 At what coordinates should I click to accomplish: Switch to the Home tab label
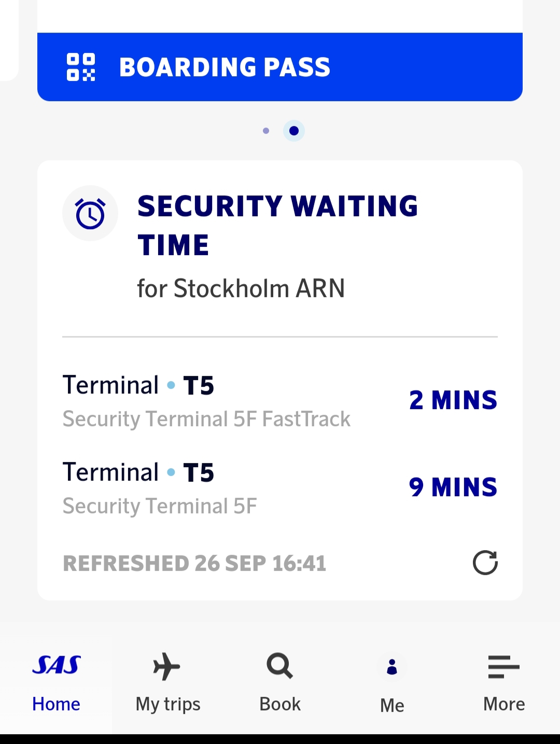pyautogui.click(x=56, y=704)
